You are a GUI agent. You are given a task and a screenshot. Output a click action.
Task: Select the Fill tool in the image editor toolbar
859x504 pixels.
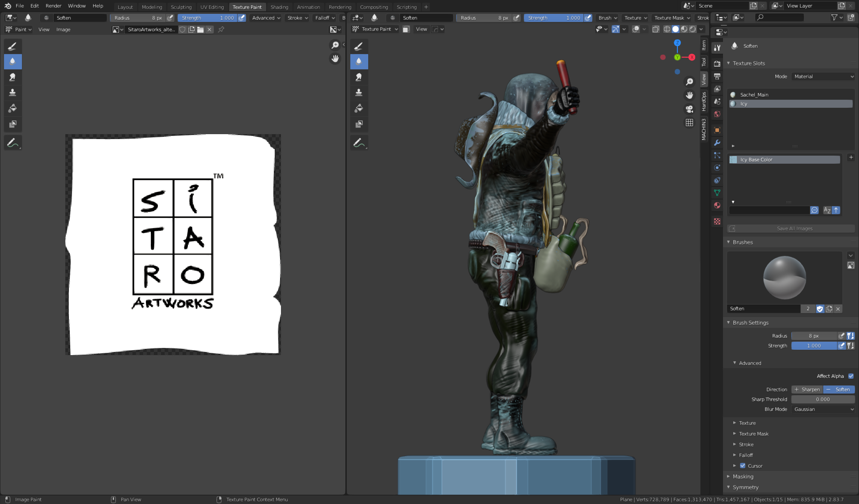point(13,108)
